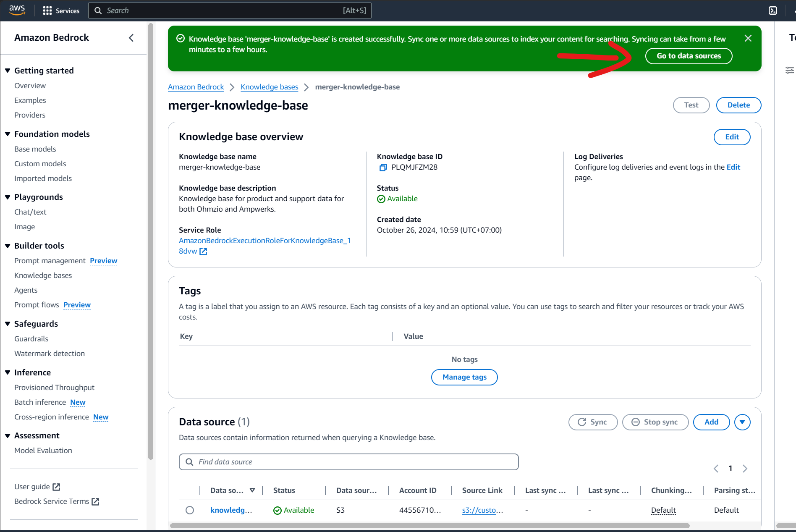Collapse the Inference section

8,372
